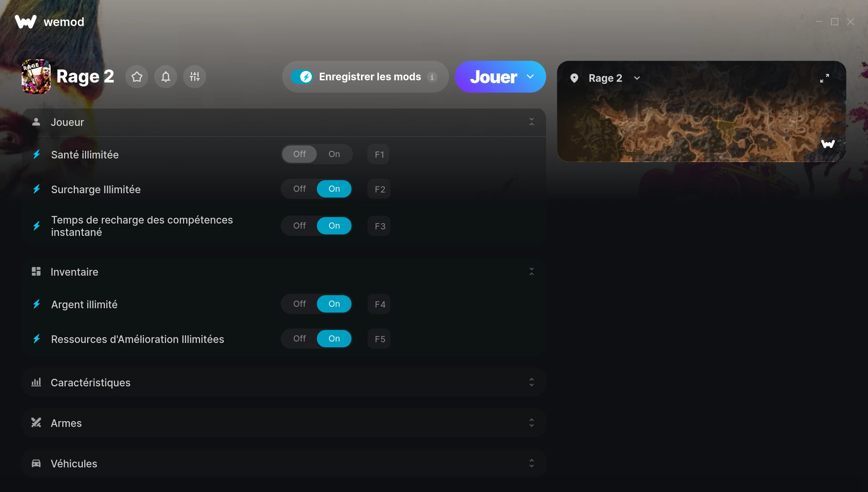Add Rage 2 to favorites with star icon

pyautogui.click(x=137, y=77)
